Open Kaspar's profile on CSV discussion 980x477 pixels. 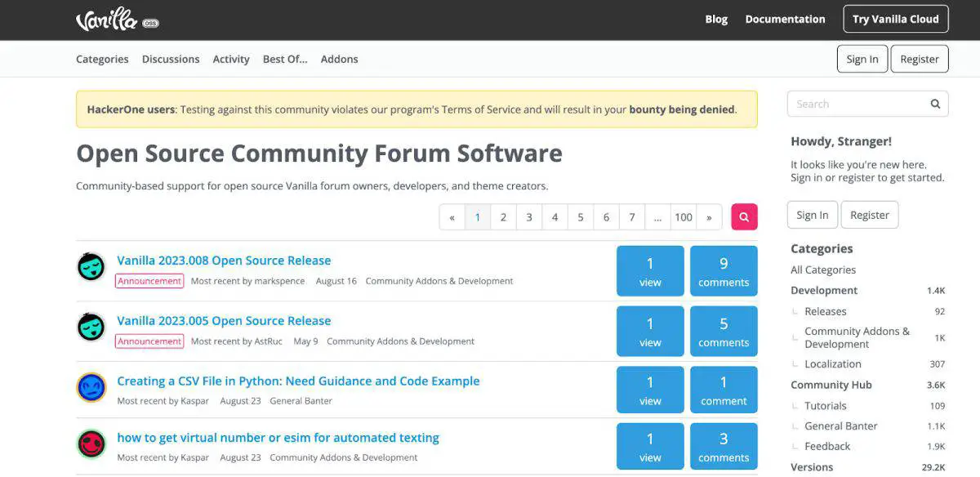click(x=194, y=401)
